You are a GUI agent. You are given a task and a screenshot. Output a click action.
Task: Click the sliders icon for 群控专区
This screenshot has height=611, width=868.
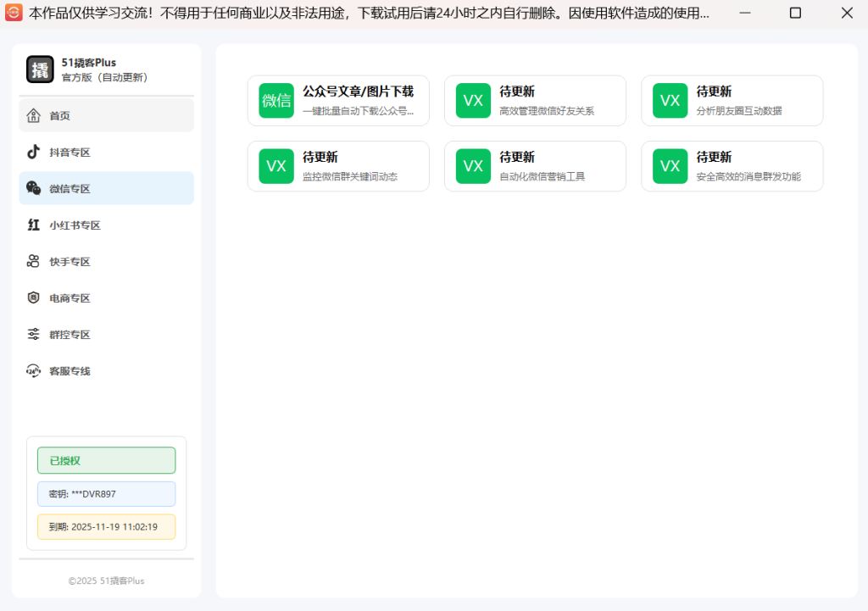(34, 334)
